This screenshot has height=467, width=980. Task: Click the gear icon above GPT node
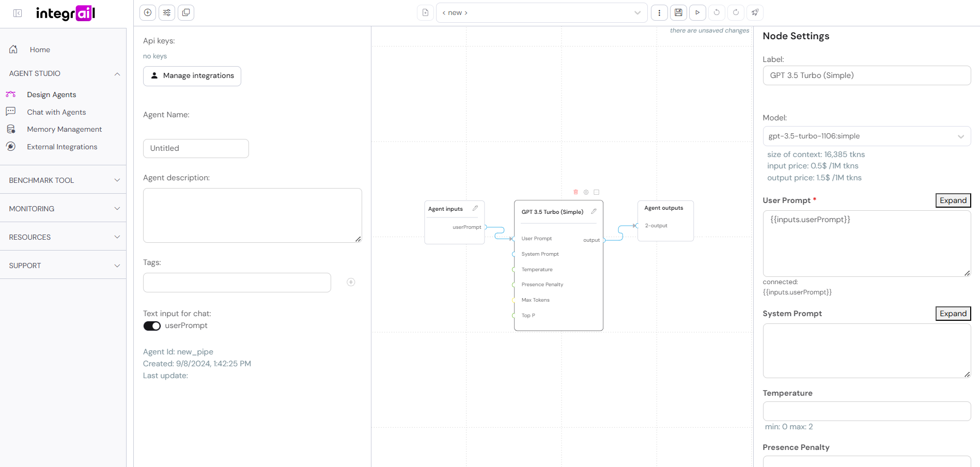coord(586,192)
